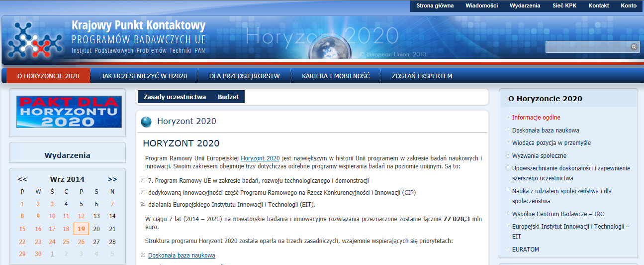Open Sieć KPK in top bar
The height and width of the screenshot is (265, 644).
[x=564, y=5]
